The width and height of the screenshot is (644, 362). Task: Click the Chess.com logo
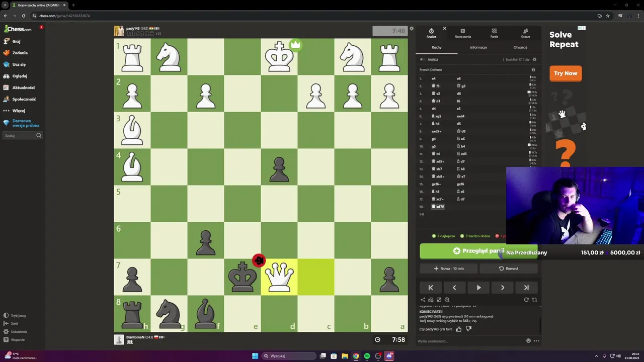(x=18, y=29)
